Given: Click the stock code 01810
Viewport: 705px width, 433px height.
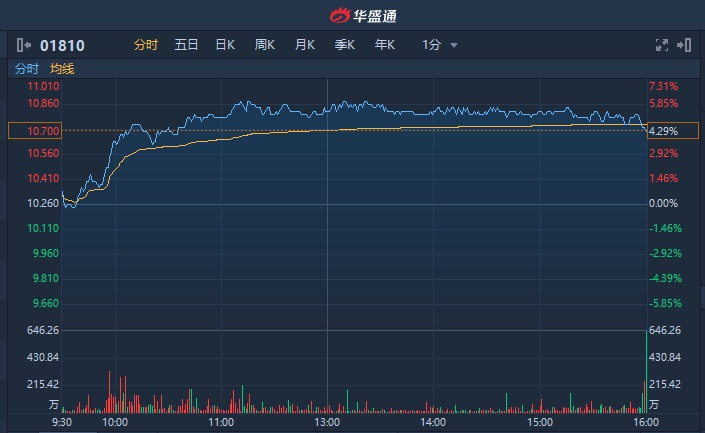Looking at the screenshot, I should (62, 45).
